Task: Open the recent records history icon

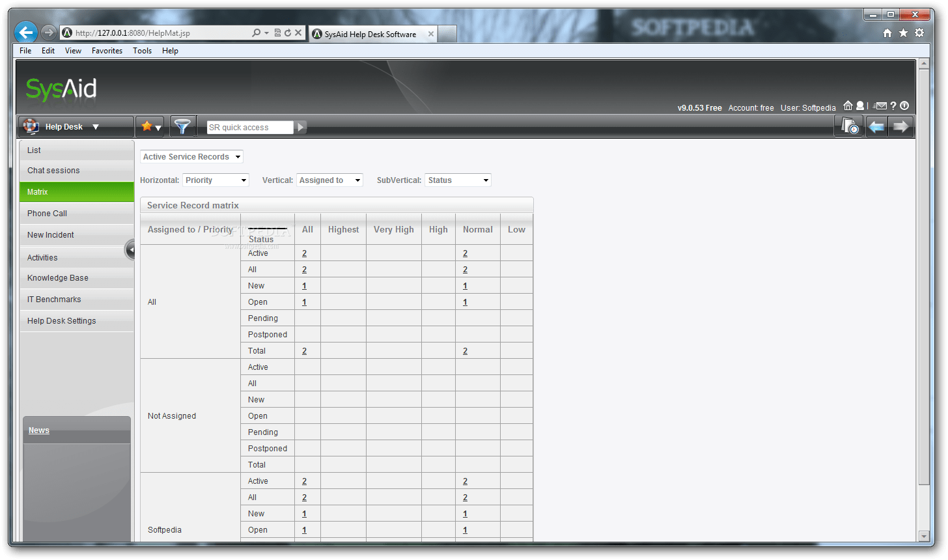Action: coord(849,125)
